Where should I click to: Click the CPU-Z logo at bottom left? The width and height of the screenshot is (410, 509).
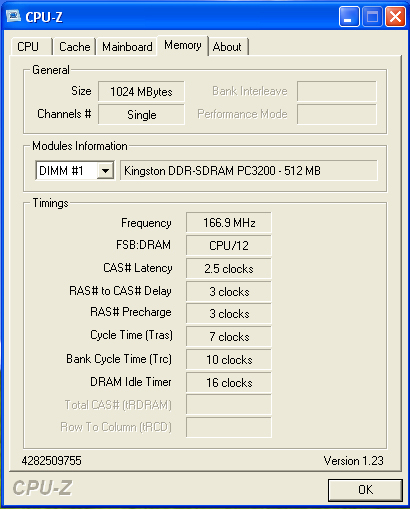pyautogui.click(x=42, y=488)
